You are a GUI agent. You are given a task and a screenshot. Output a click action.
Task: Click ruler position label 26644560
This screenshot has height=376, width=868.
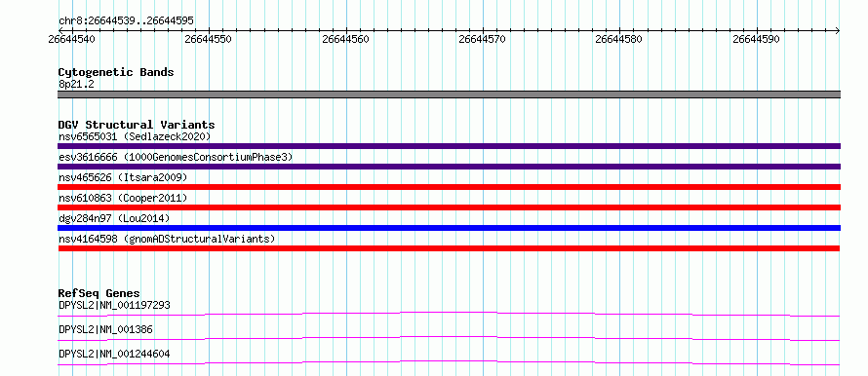coord(345,39)
